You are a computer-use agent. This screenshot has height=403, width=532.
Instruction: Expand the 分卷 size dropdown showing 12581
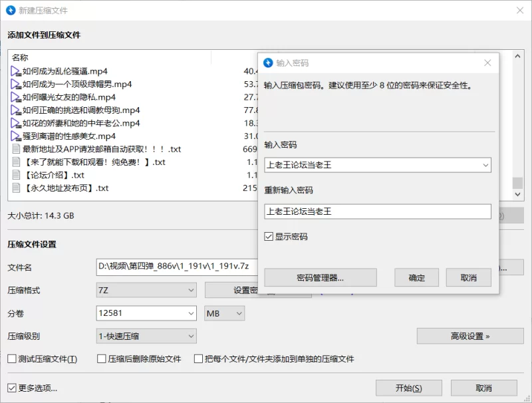point(191,313)
